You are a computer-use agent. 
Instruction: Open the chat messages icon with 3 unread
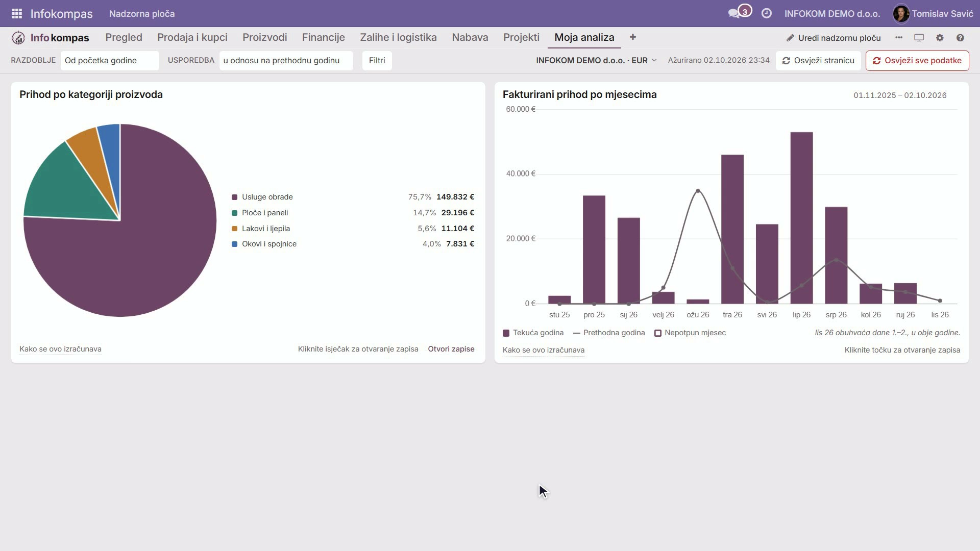tap(739, 13)
